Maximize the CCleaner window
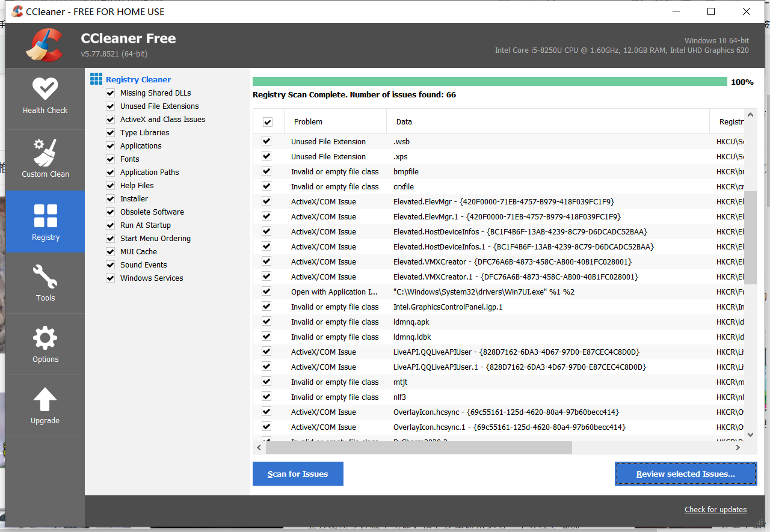 (x=711, y=11)
